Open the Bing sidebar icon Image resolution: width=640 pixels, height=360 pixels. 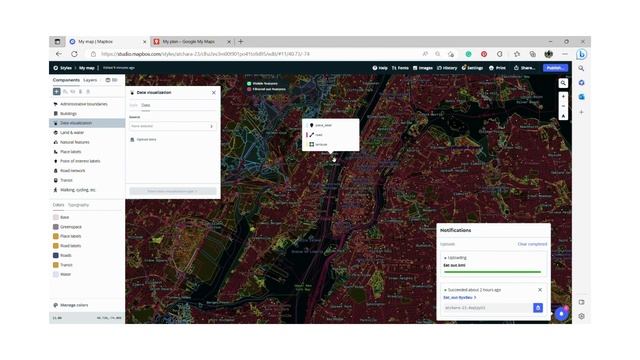tap(582, 54)
